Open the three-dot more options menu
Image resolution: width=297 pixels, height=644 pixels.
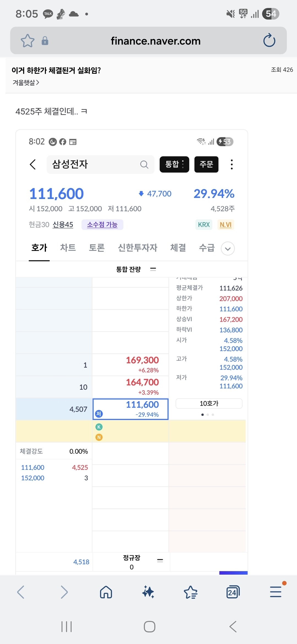pos(232,164)
